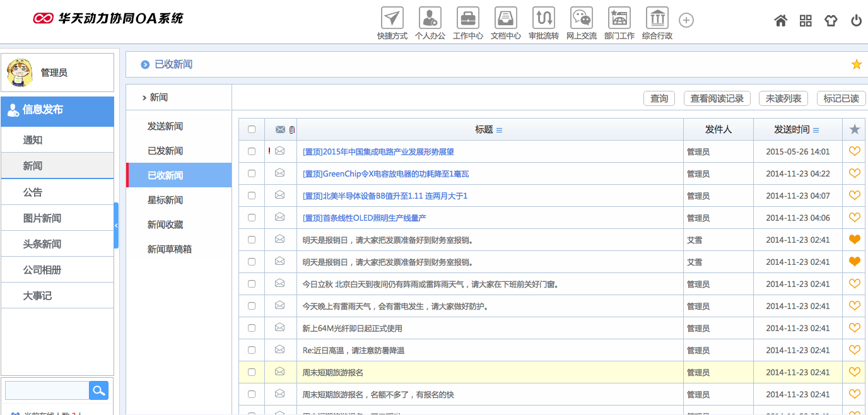Viewport: 868px width, 415px height.
Task: Open the 发送时间 column sort menu
Action: coord(816,131)
